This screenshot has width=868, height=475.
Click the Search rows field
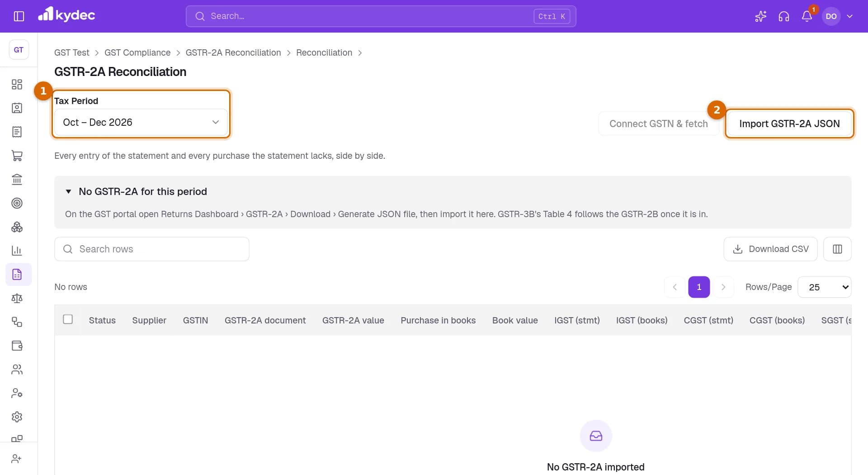(x=151, y=249)
